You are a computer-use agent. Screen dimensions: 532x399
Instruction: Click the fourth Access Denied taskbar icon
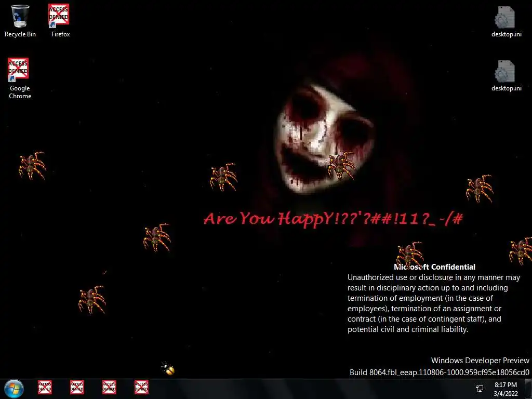coord(141,388)
